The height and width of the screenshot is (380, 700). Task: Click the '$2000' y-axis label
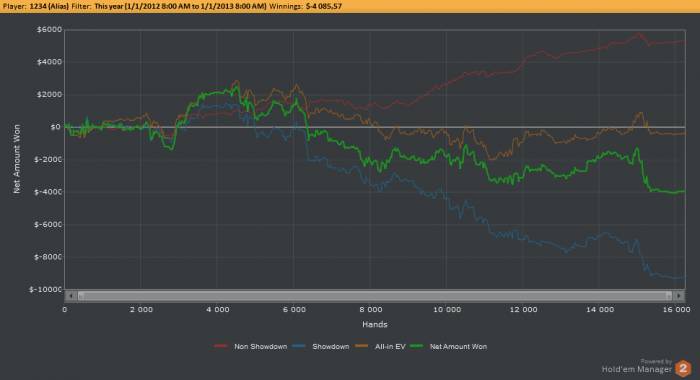click(50, 95)
